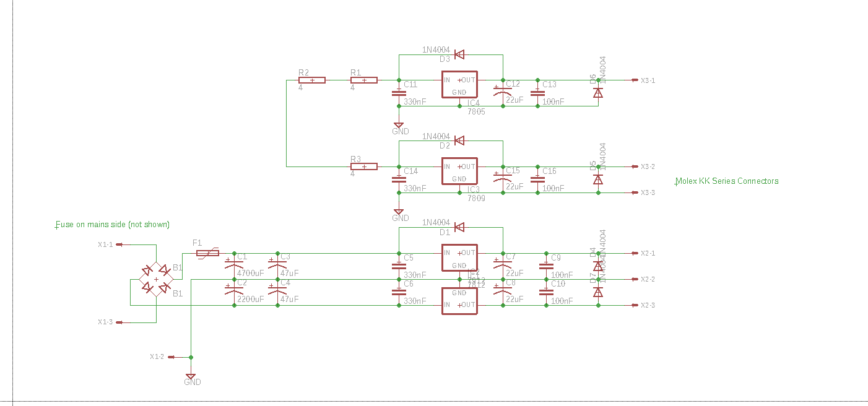This screenshot has width=868, height=406.
Task: Select the "Molex KK Series Connectors" text
Action: [x=727, y=181]
